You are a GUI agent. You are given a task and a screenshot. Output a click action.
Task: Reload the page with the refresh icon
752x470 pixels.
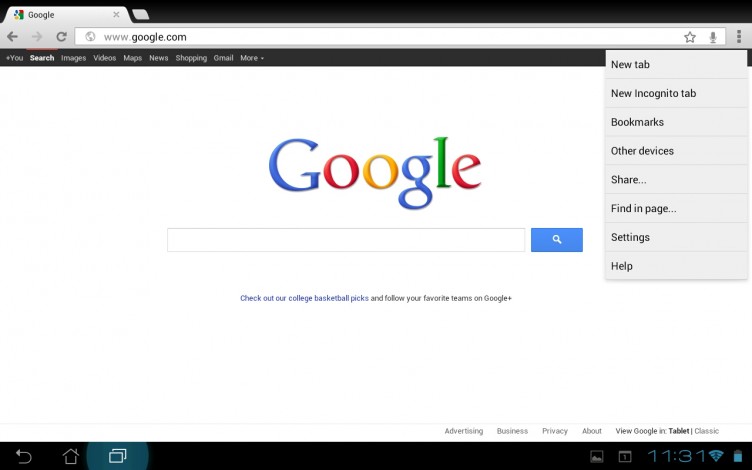tap(61, 36)
